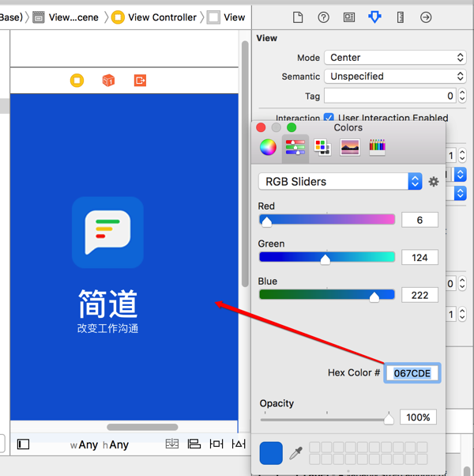Click the yellow View Controller dock icon

[77, 81]
